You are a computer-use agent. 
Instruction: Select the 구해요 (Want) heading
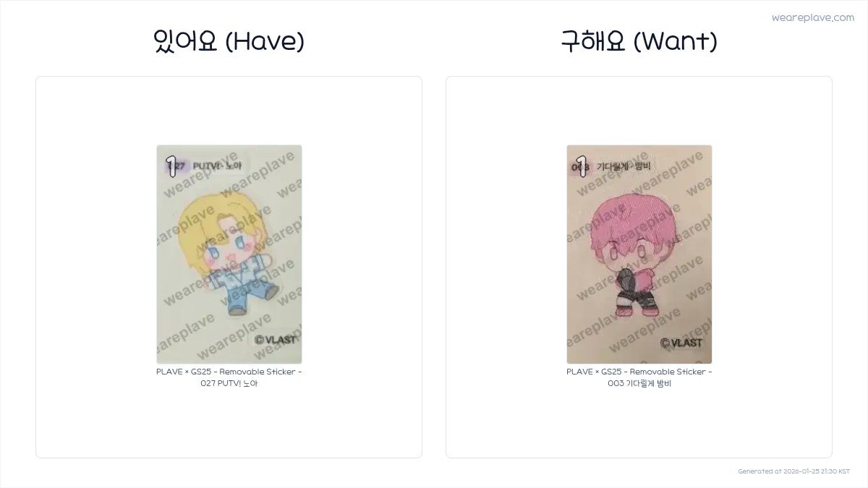(639, 41)
